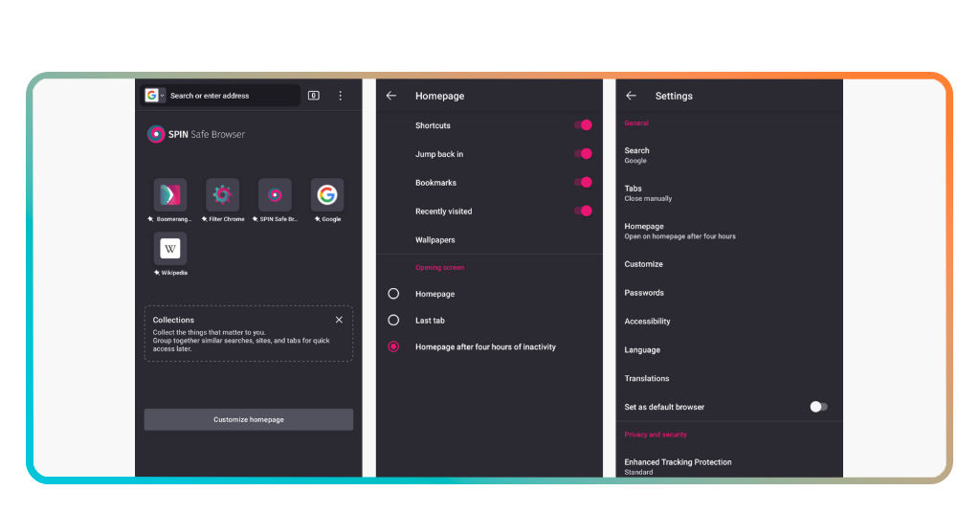Viewport: 980px width, 513px height.
Task: Toggle Set as default browser switch
Action: (819, 407)
